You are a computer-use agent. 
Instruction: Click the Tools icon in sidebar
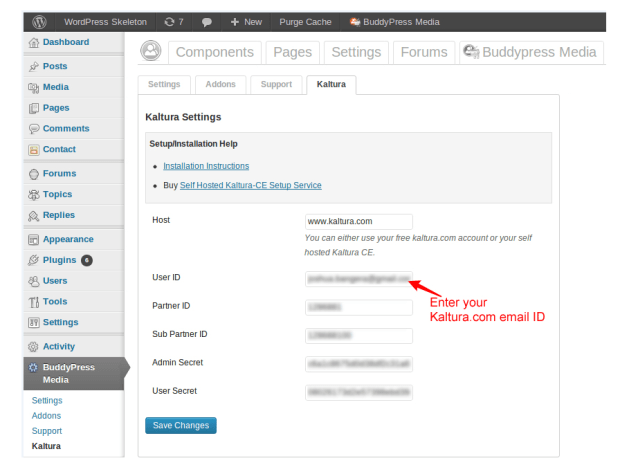click(x=34, y=302)
